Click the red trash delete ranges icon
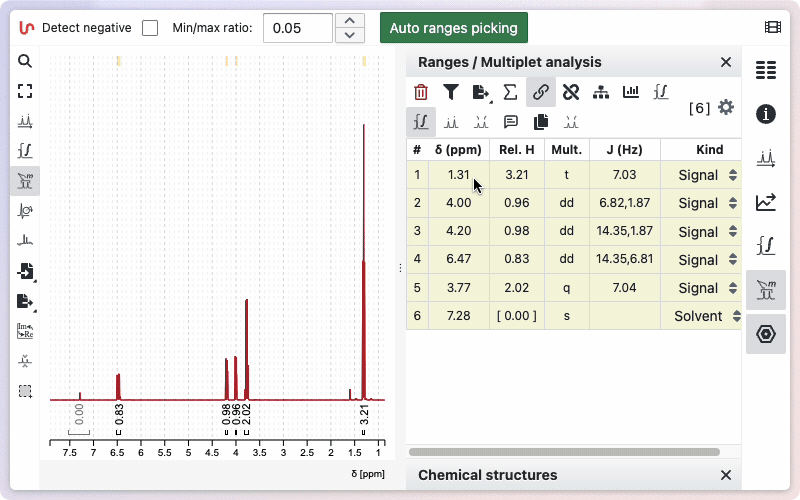 (421, 93)
